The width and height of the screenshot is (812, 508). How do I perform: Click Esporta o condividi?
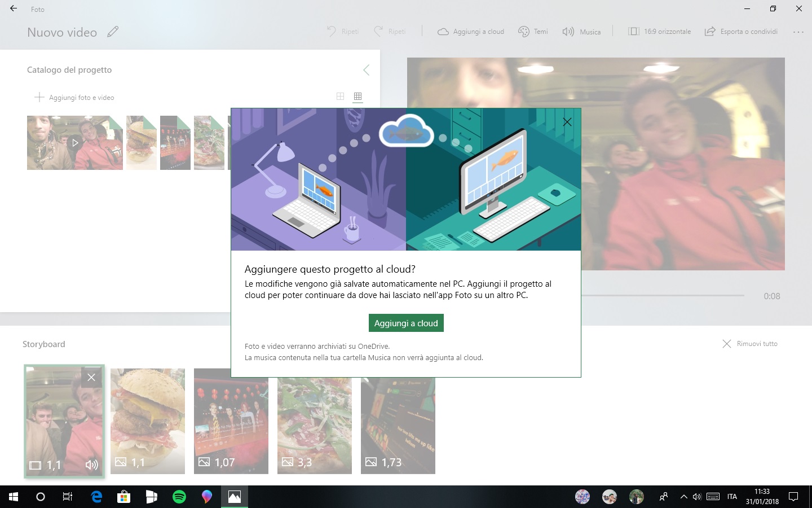click(741, 32)
